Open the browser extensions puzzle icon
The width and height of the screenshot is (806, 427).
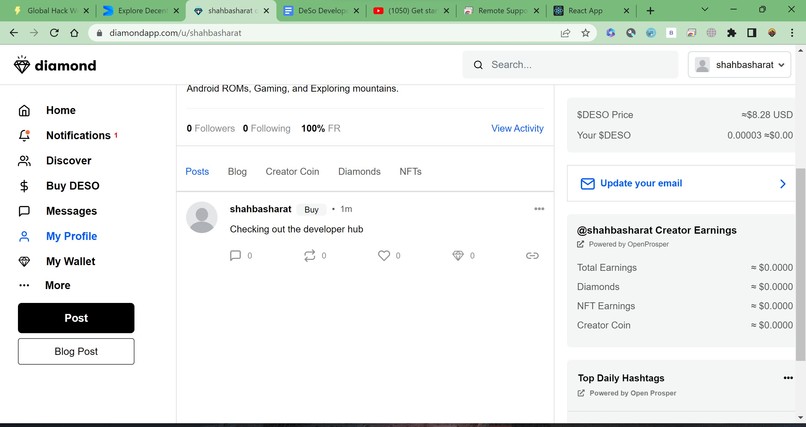coord(731,33)
